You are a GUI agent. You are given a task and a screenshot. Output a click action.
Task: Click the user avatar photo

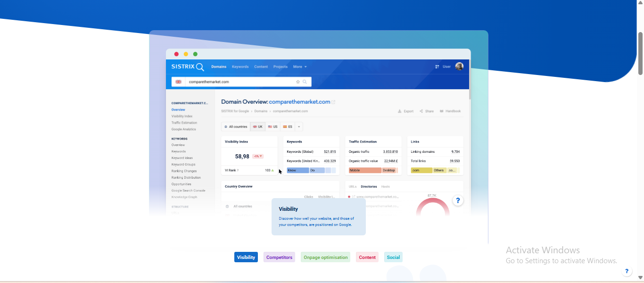(x=459, y=67)
